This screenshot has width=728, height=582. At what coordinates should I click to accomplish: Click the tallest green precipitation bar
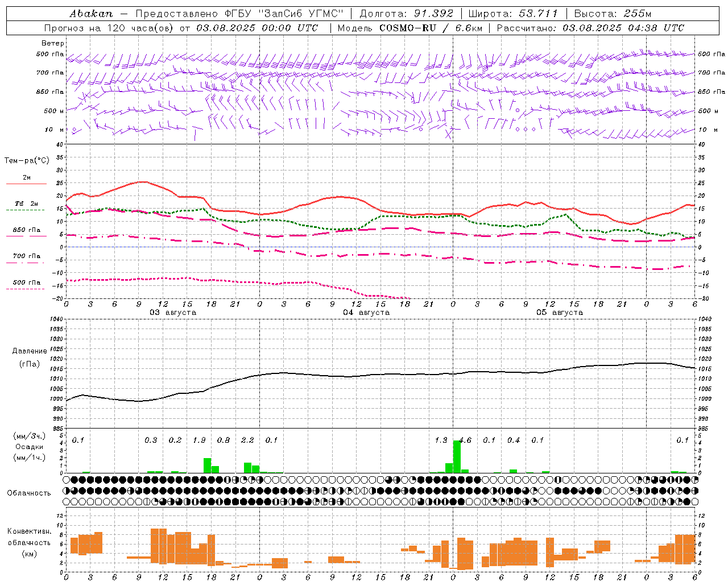pos(457,457)
